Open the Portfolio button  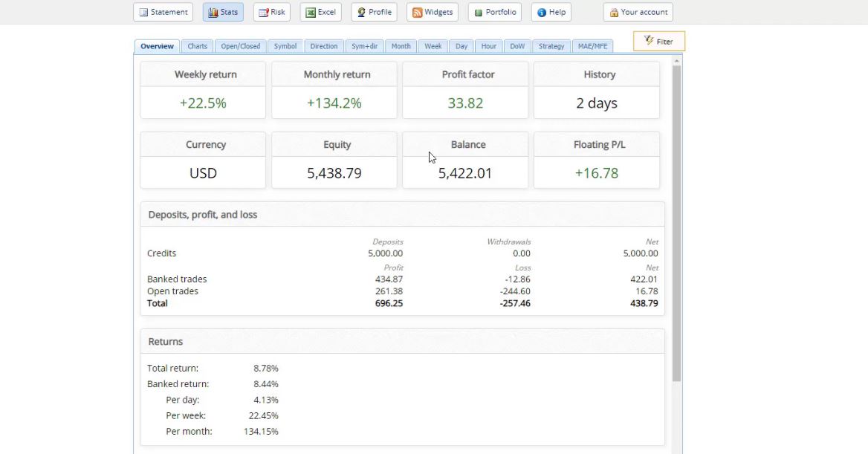495,12
